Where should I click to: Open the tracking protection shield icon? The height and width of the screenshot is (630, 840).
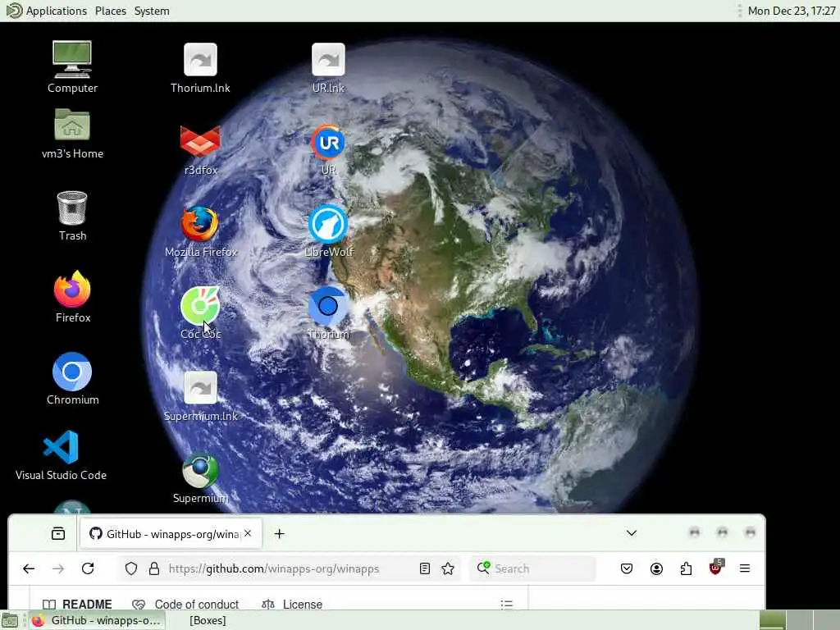(x=131, y=569)
